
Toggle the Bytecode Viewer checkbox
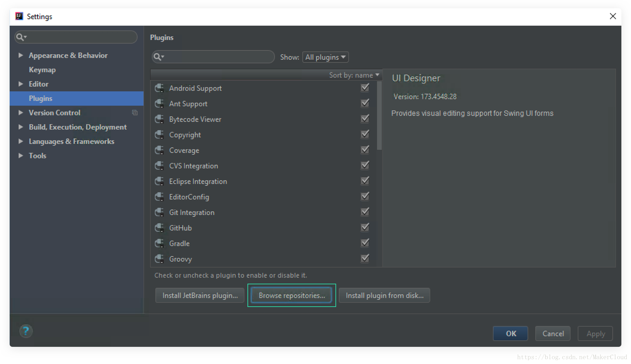coord(365,119)
